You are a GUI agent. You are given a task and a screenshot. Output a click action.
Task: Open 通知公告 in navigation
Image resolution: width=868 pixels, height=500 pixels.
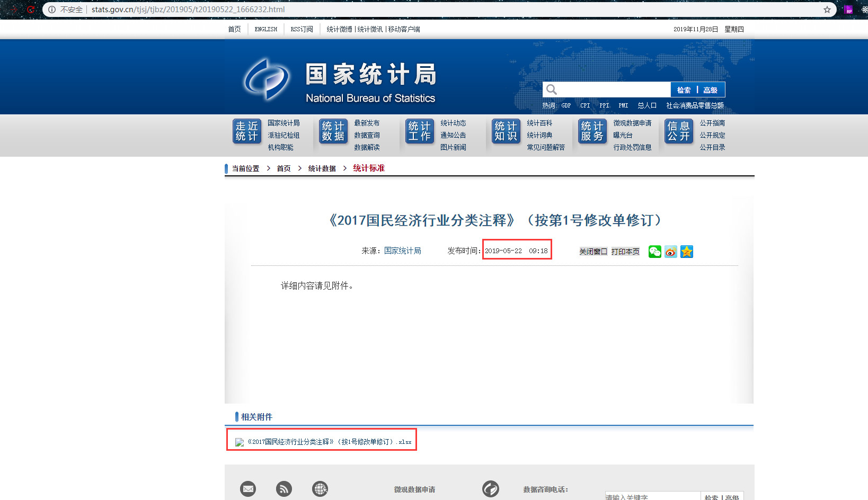tap(453, 135)
